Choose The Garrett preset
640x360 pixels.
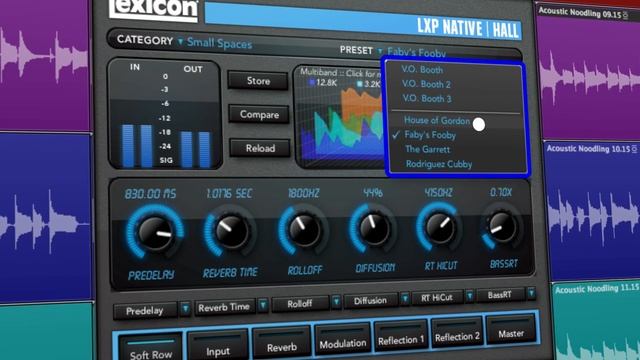[427, 149]
